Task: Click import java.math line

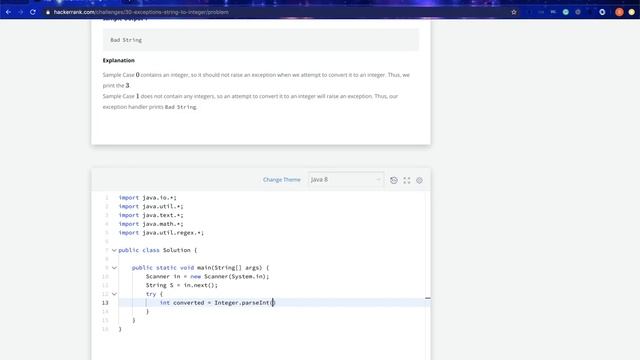Action: click(151, 224)
